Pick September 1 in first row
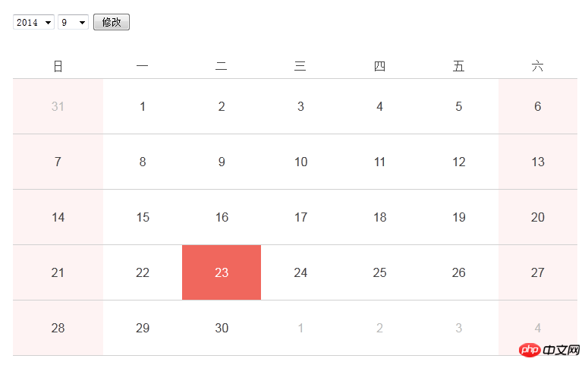This screenshot has height=365, width=588. pyautogui.click(x=143, y=106)
